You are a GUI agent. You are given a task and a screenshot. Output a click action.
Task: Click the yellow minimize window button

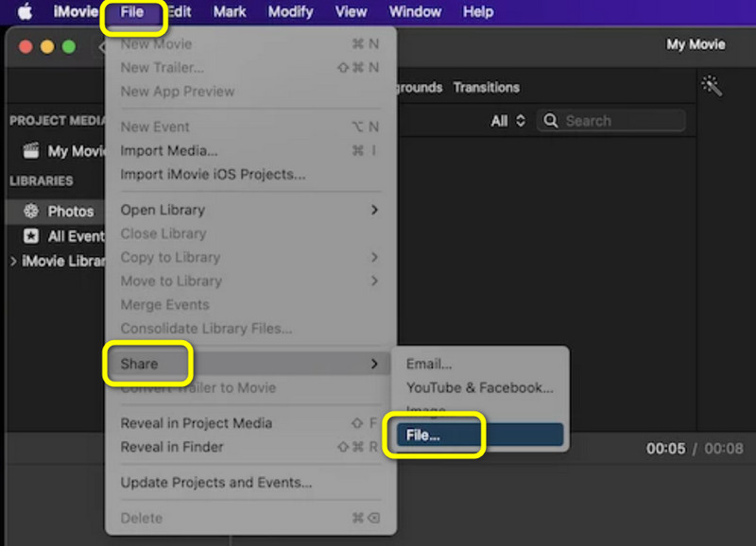pos(47,46)
